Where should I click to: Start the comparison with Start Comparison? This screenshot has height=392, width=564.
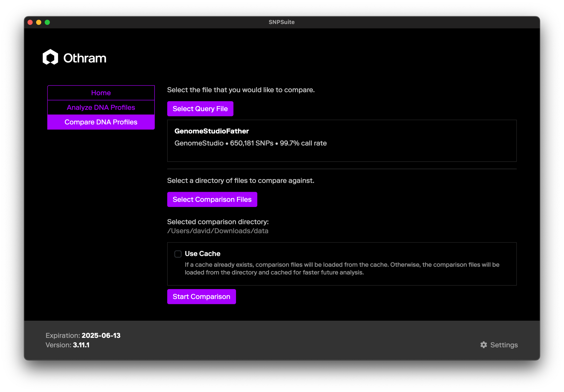click(201, 296)
